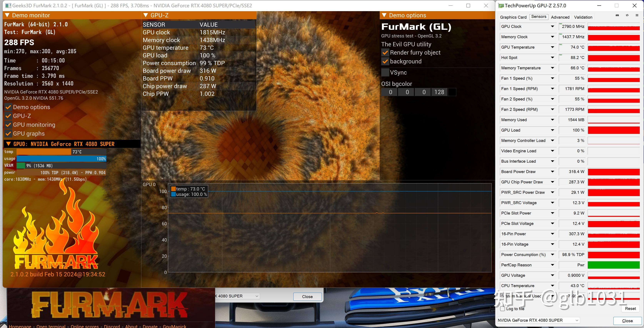Enable the VSync checkbox in FurMark

tap(384, 72)
